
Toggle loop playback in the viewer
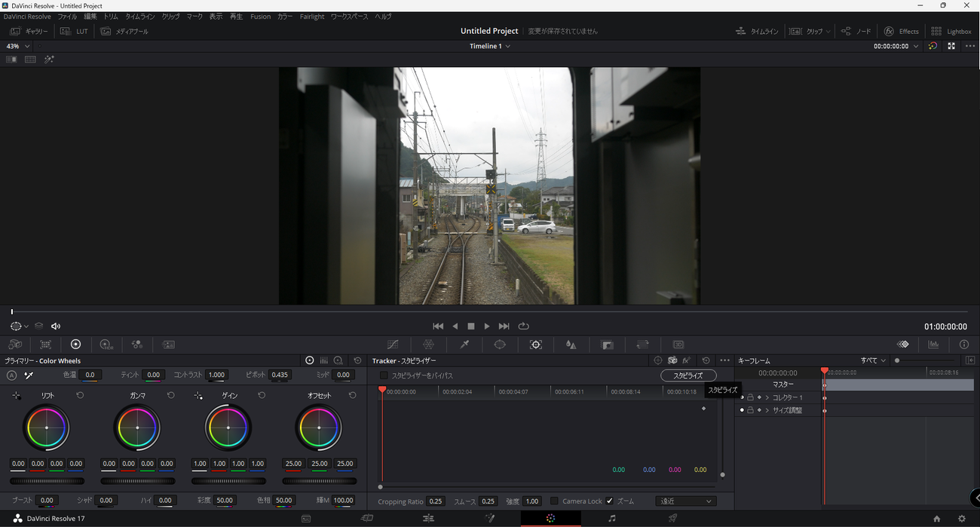[x=523, y=326]
